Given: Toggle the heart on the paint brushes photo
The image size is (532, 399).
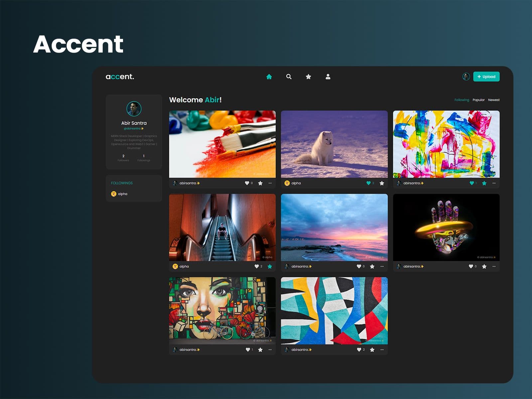Looking at the screenshot, I should point(247,183).
